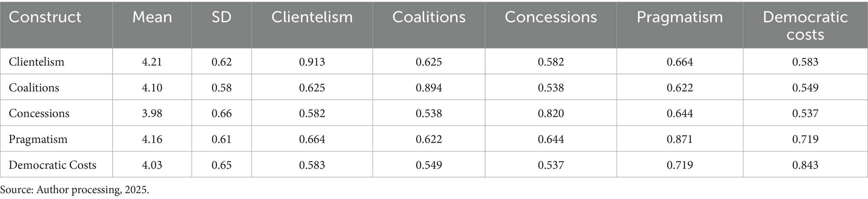The width and height of the screenshot is (868, 199).
Task: Select the Mean column header
Action: coord(152,17)
